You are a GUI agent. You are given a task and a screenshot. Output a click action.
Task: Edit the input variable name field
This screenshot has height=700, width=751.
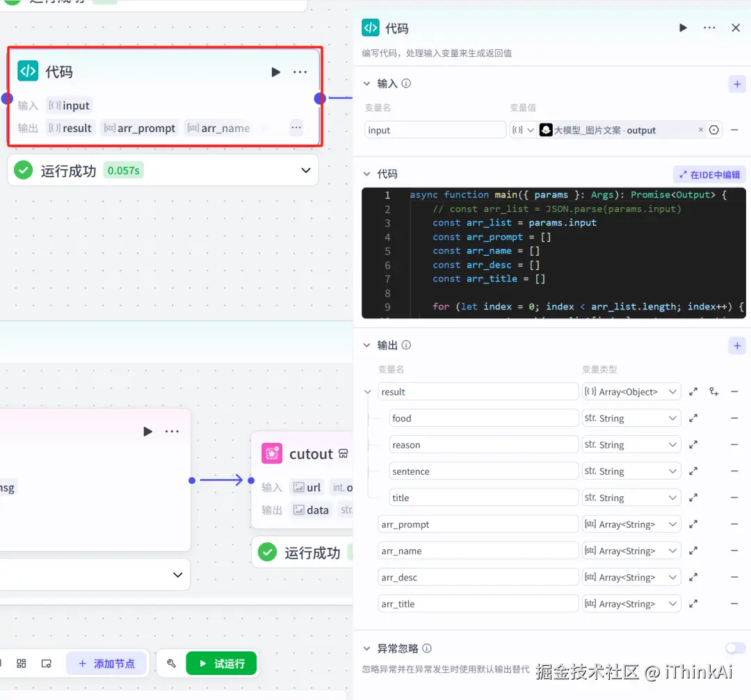pyautogui.click(x=435, y=130)
